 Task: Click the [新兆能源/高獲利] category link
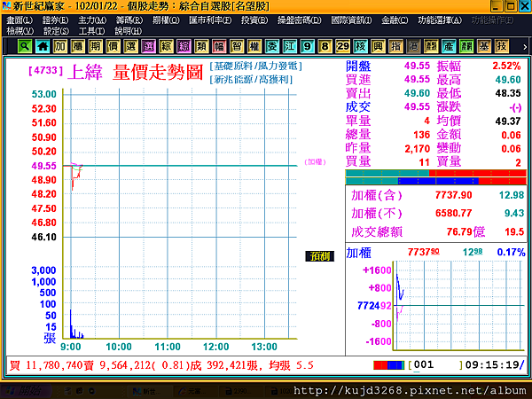tap(251, 80)
